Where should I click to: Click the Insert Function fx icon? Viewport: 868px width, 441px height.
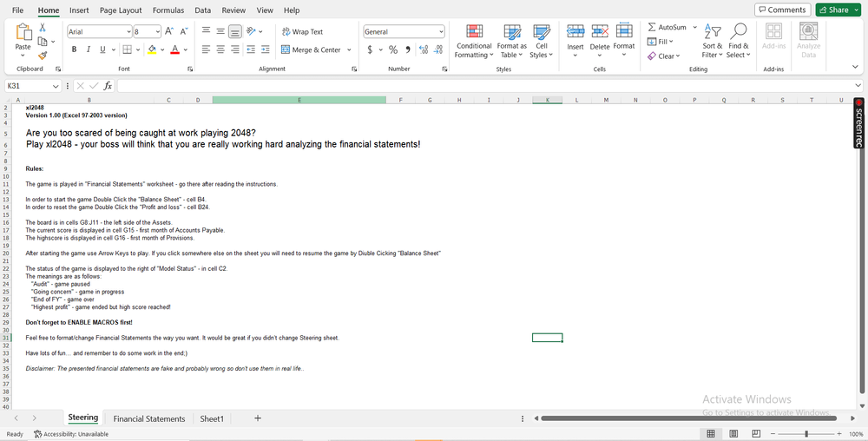coord(108,86)
